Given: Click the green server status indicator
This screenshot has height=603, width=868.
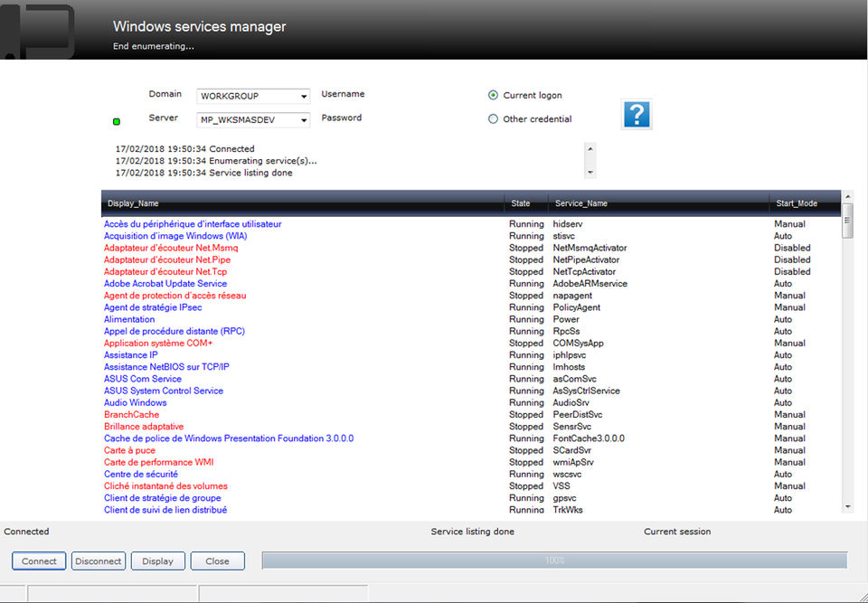Looking at the screenshot, I should (117, 121).
